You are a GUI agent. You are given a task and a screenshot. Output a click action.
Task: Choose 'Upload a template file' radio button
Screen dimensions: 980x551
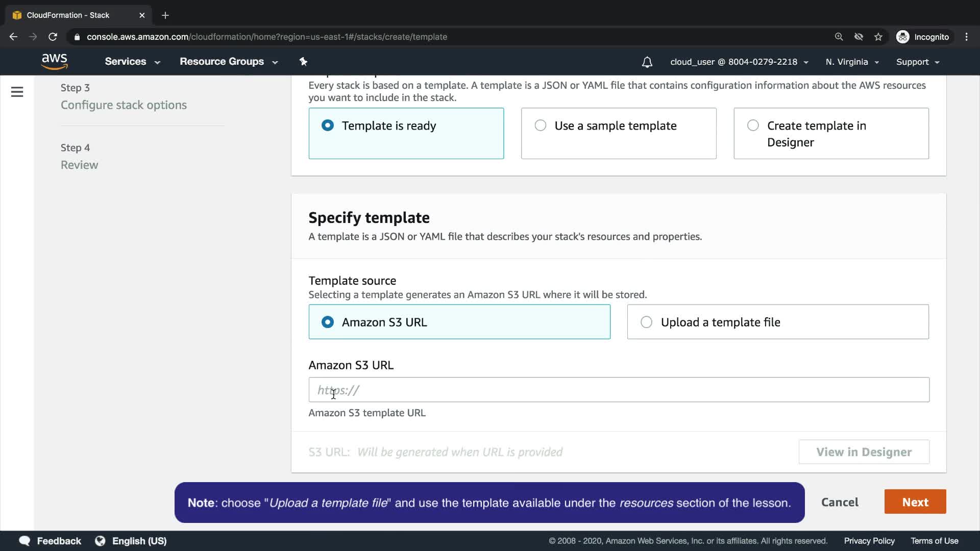(x=646, y=322)
